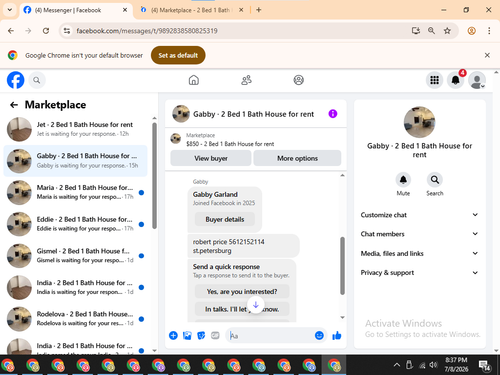Open emoji picker in message box

[319, 335]
